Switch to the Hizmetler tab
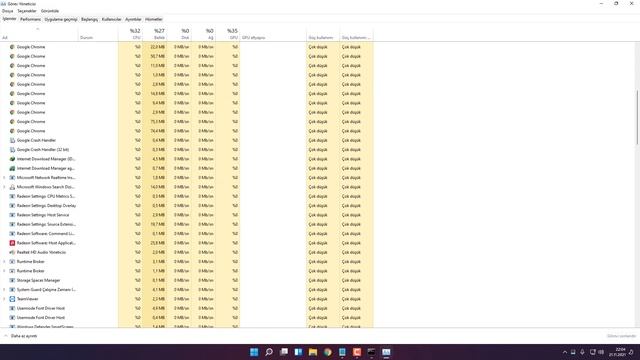 154,19
